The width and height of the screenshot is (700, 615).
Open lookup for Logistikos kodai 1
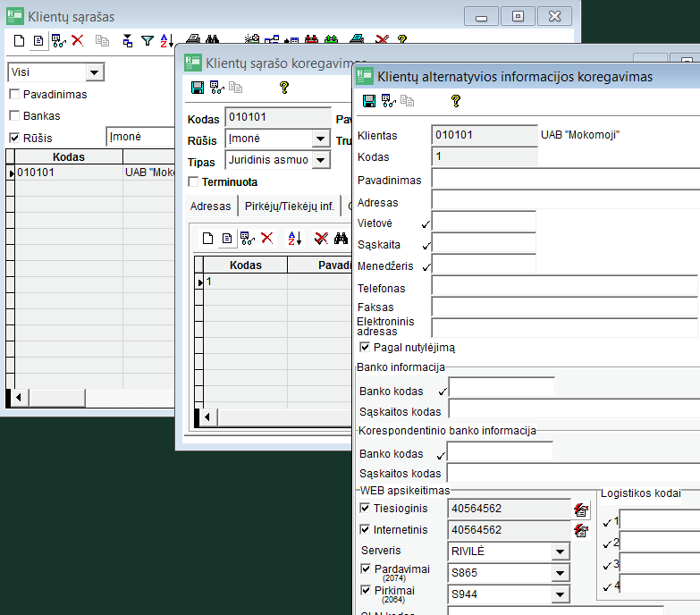[607, 523]
